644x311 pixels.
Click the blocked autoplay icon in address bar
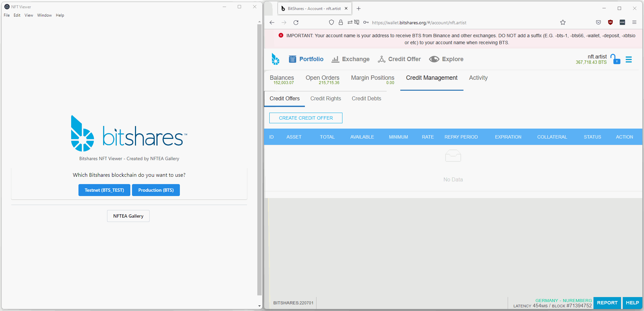(x=357, y=23)
